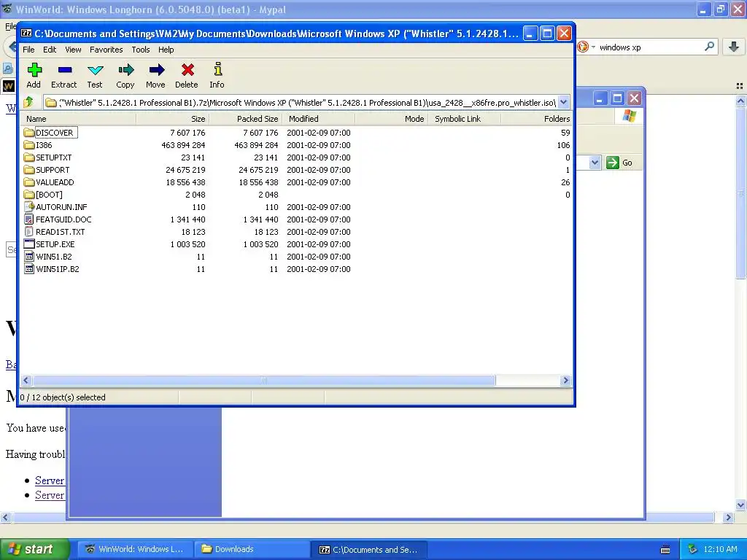Open the Tools menu in 7-Zip

[141, 50]
